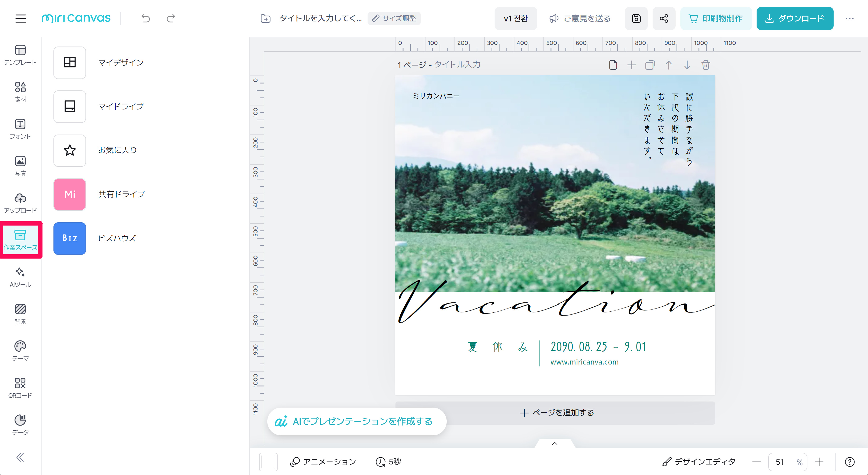
Task: Collapse the side panel with double chevron
Action: (x=20, y=457)
